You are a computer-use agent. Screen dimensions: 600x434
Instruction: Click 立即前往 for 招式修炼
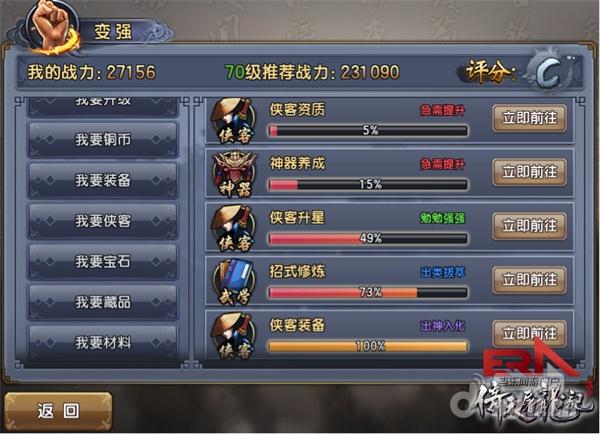click(530, 280)
